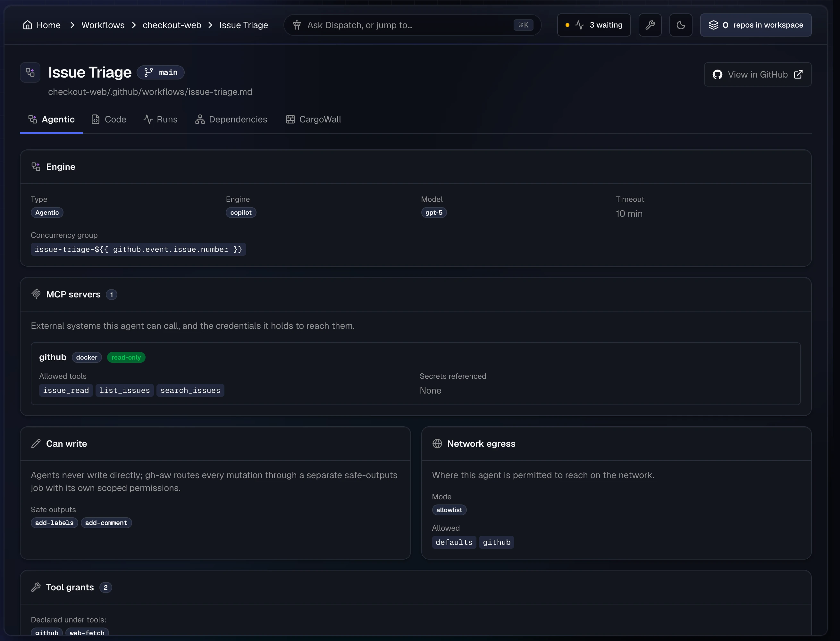This screenshot has width=840, height=641.
Task: Click the MCP servers count badge 1
Action: point(112,295)
